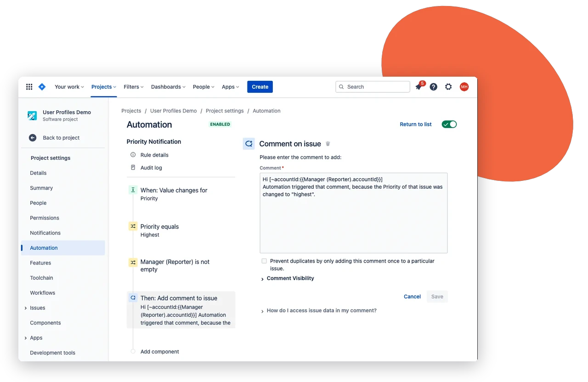Click the Audit log document icon
This screenshot has height=382, width=588.
133,168
